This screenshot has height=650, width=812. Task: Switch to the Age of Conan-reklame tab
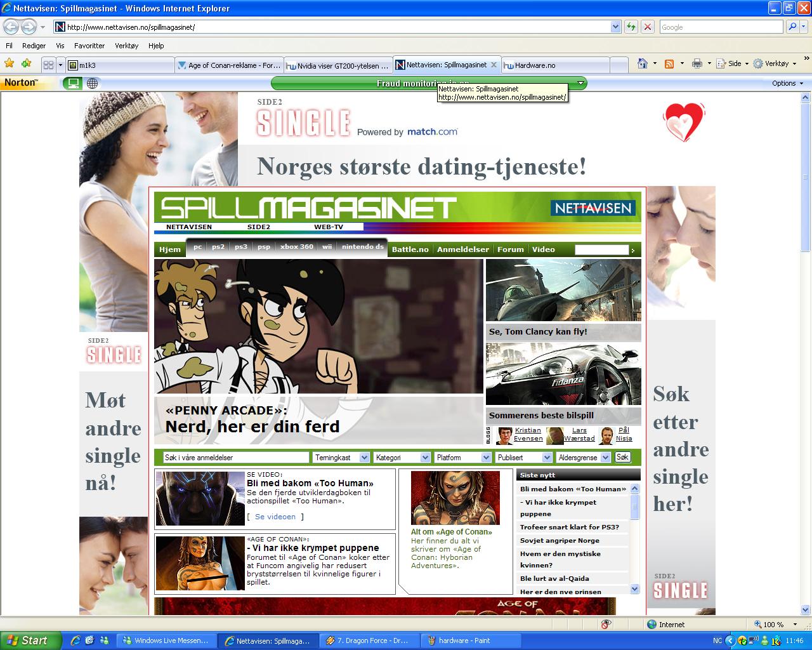229,65
